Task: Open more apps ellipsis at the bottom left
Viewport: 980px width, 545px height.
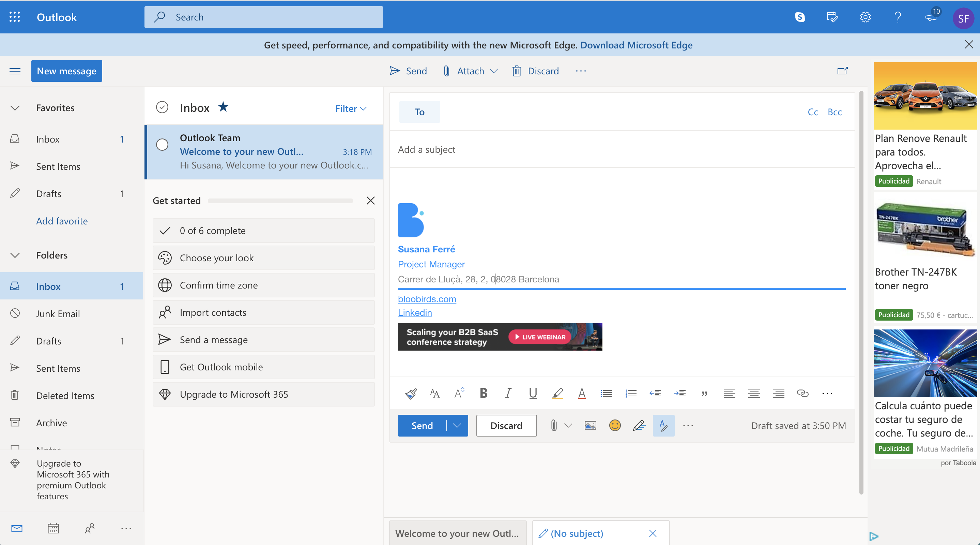Action: pos(126,528)
